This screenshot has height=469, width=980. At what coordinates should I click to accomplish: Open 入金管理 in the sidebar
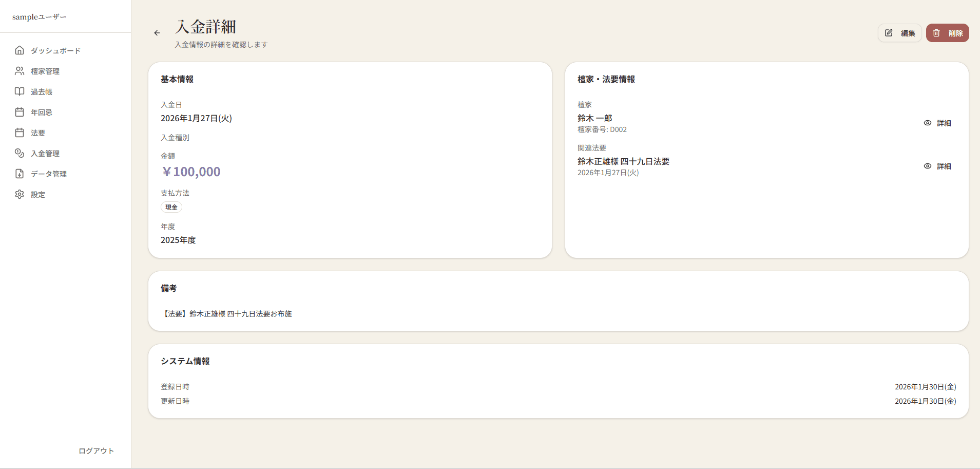[x=45, y=154]
